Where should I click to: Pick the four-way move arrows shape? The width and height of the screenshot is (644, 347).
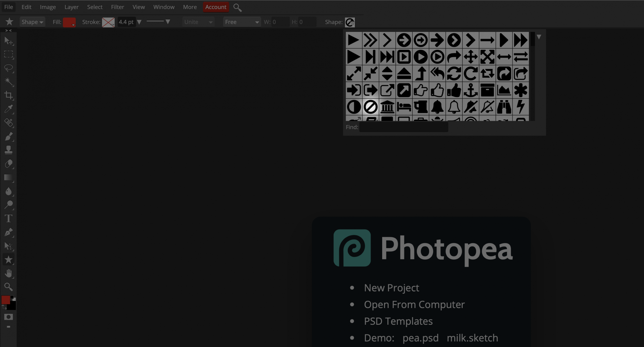[x=471, y=57]
